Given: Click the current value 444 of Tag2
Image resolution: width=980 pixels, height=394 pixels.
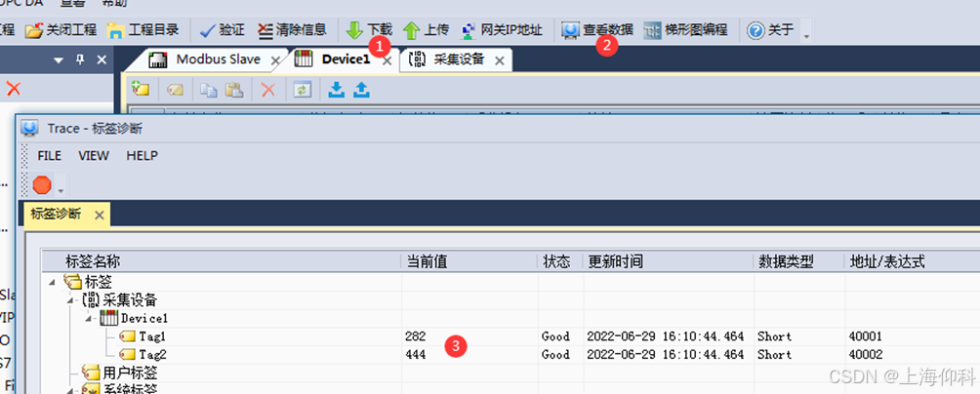Looking at the screenshot, I should 416,355.
